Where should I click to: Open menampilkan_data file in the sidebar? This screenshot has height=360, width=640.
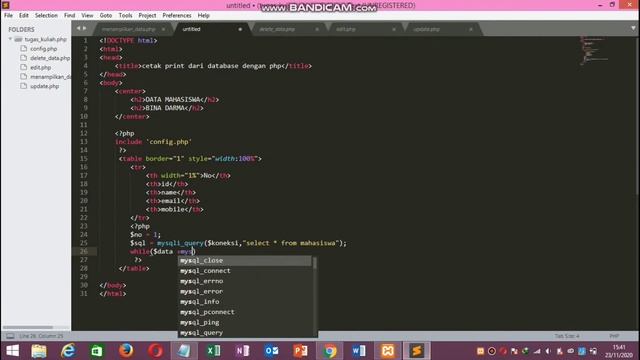pos(50,77)
